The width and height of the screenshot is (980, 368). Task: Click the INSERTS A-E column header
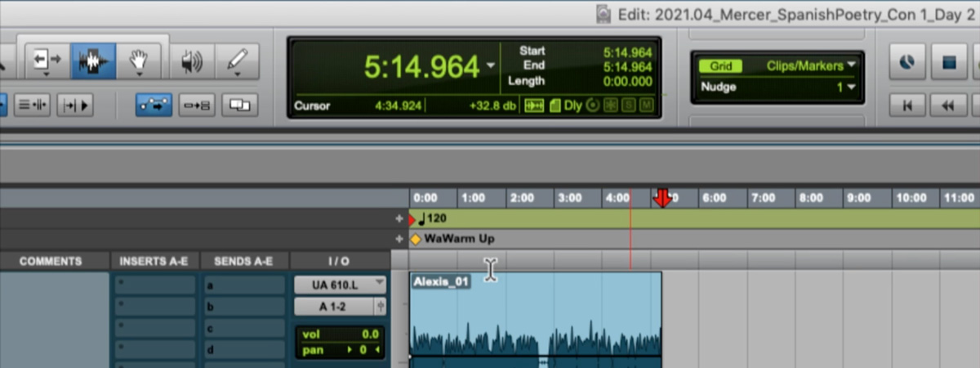coord(154,262)
